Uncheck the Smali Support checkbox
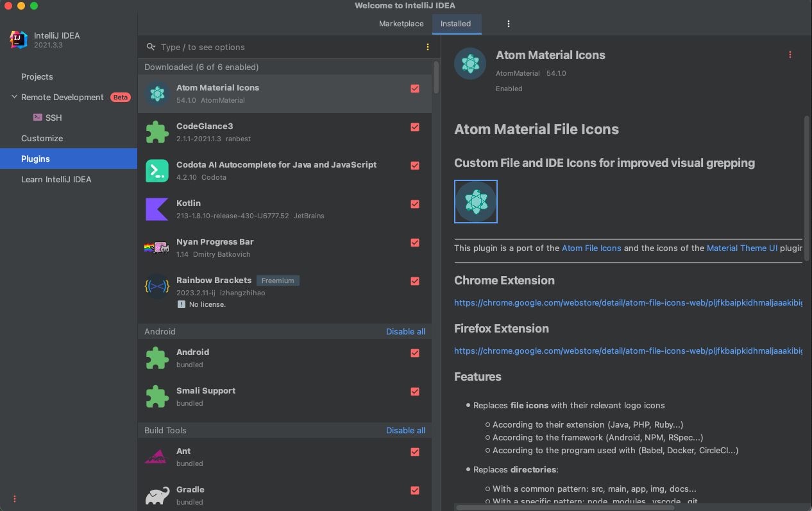The image size is (812, 511). click(415, 392)
